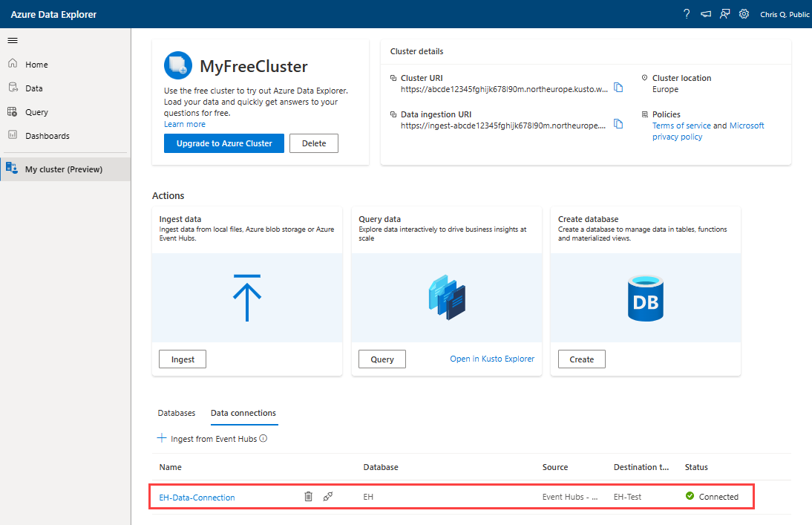Select My cluster (Preview) in sidebar

click(65, 169)
